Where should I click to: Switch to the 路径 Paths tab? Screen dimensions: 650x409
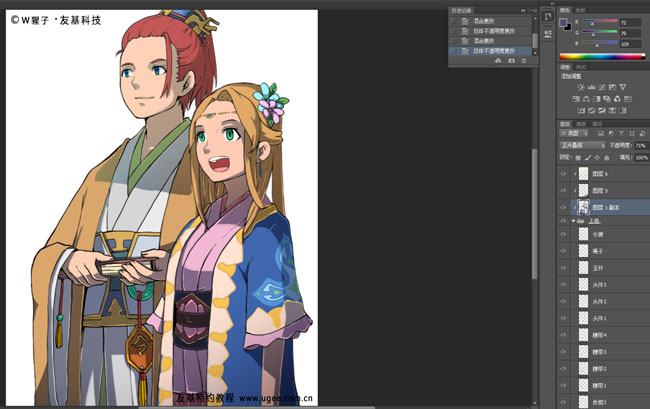597,124
